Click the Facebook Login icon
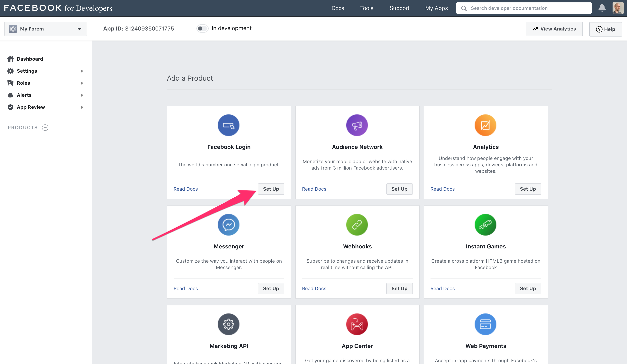This screenshot has width=627, height=364. pyautogui.click(x=228, y=125)
